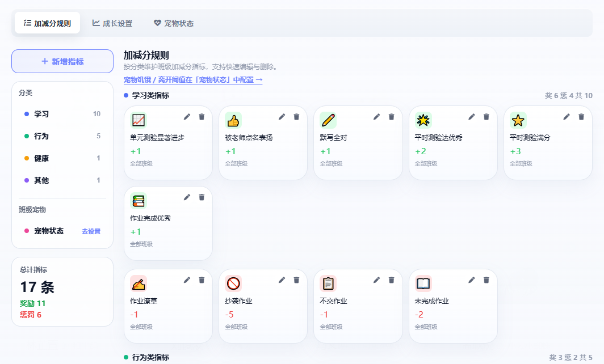Edit the 不交作业 indicator
604x364 pixels.
click(377, 280)
